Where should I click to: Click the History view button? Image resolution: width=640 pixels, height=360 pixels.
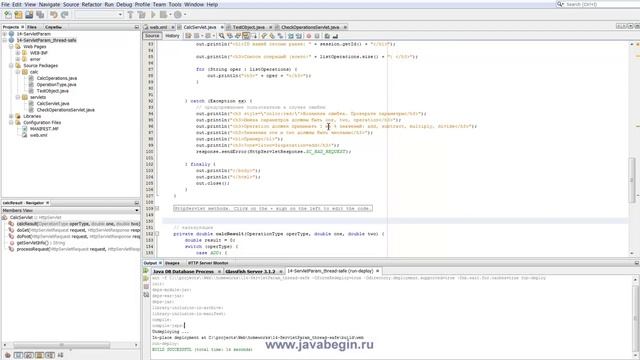pyautogui.click(x=172, y=36)
